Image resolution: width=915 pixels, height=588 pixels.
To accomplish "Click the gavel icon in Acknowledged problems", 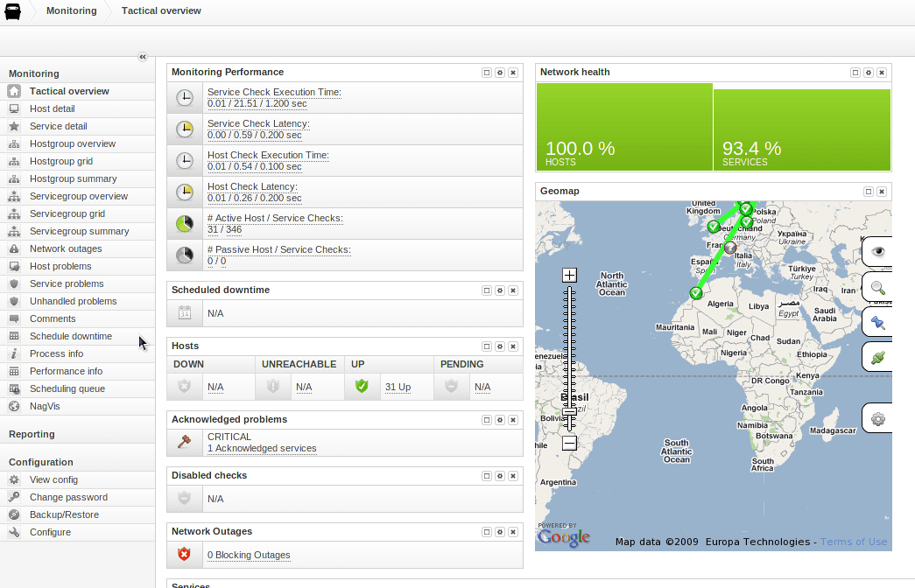I will [184, 442].
